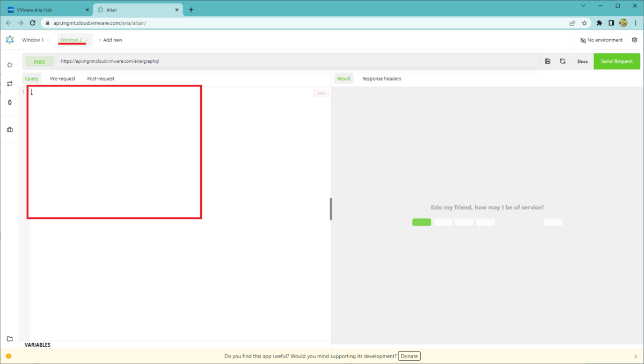
Task: Open Altair settings gear icon
Action: pos(634,40)
